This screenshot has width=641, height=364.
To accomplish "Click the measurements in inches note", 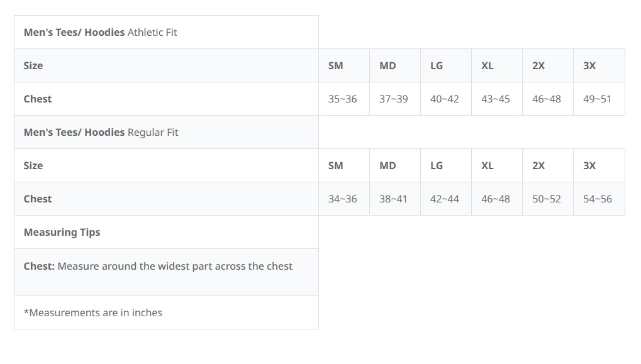I will pyautogui.click(x=93, y=312).
